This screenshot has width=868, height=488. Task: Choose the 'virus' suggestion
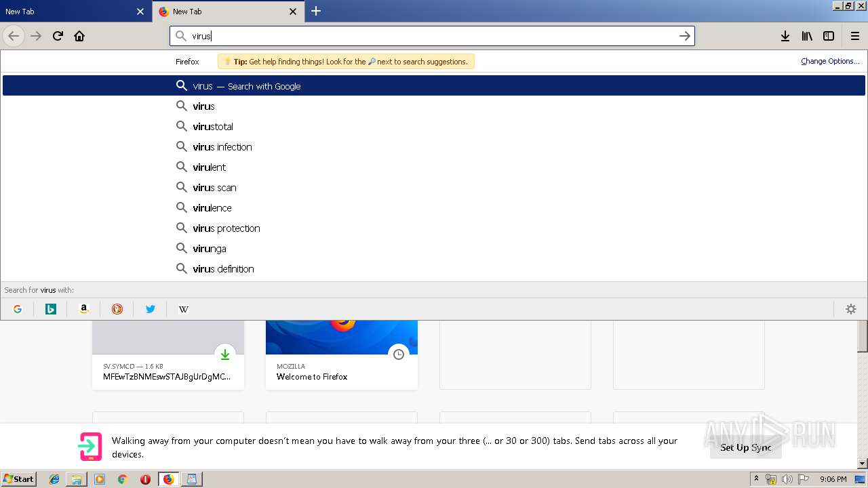click(x=434, y=106)
